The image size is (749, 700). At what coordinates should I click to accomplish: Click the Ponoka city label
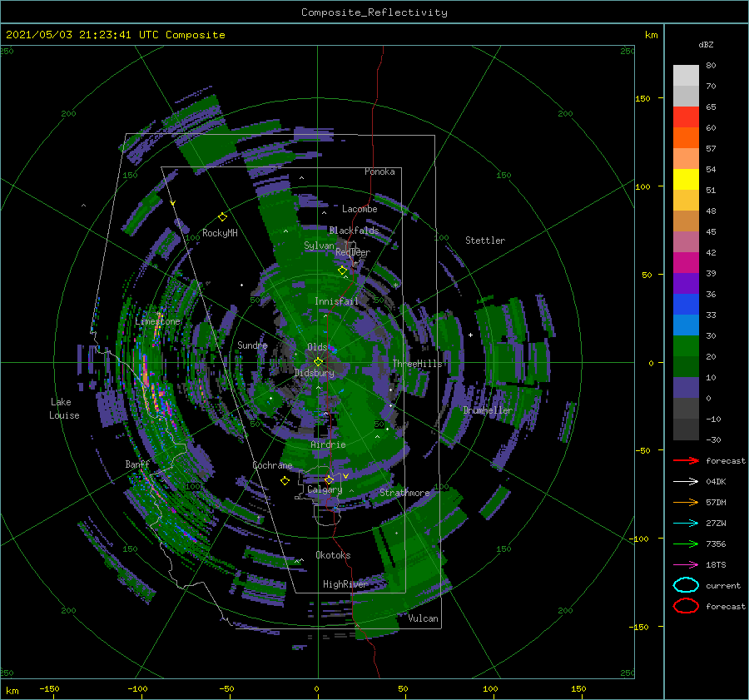tap(379, 171)
